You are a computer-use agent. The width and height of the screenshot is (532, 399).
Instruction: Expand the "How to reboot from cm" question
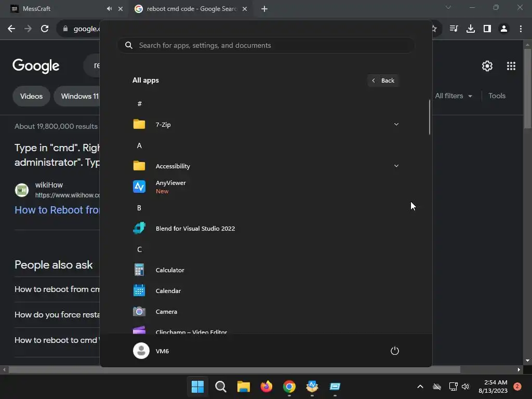click(57, 289)
